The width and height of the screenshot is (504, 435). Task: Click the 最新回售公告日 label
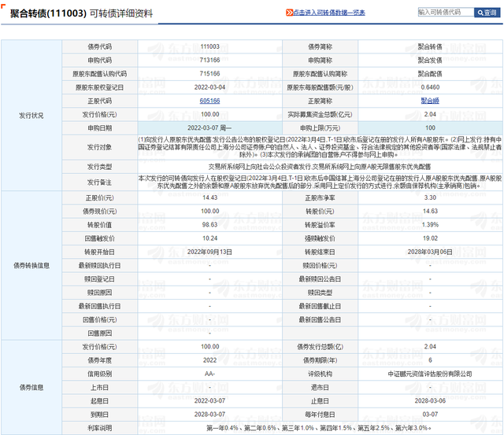click(x=320, y=319)
